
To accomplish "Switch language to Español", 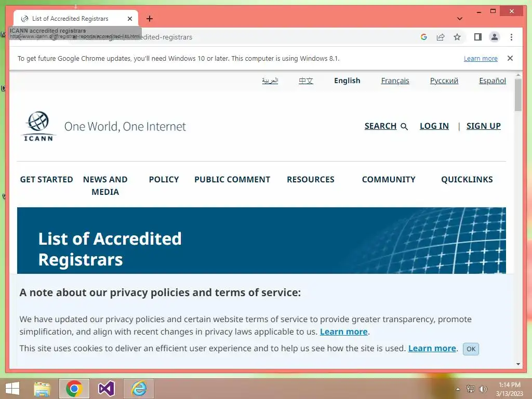I will 493,81.
